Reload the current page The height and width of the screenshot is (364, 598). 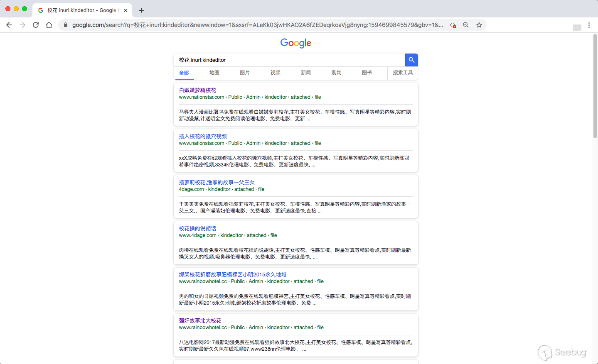(x=36, y=25)
